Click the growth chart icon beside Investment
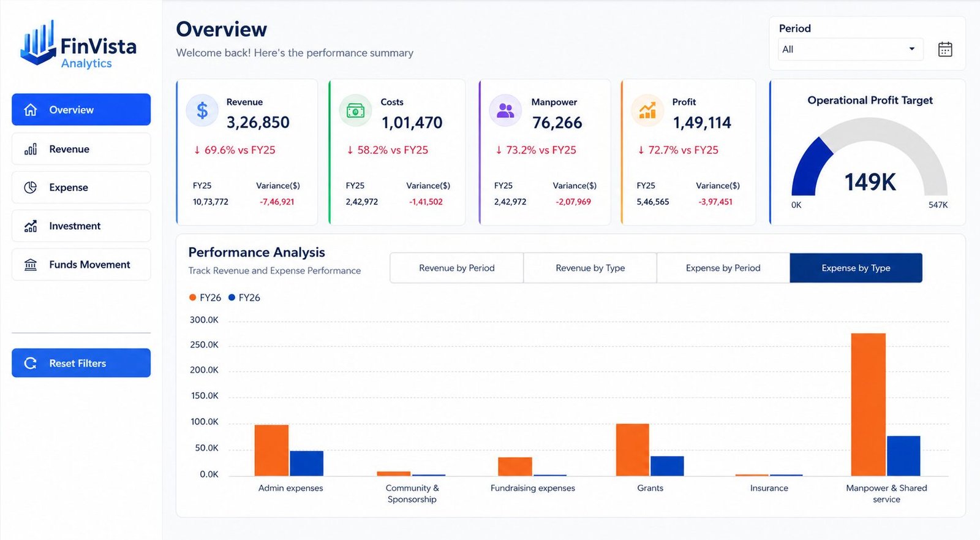The width and height of the screenshot is (980, 540). (31, 226)
